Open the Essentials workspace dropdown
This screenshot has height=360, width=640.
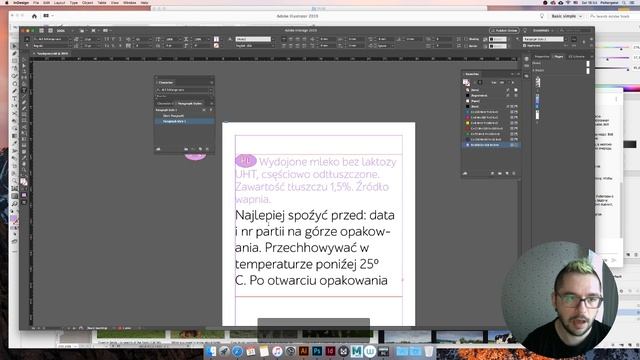pos(542,31)
